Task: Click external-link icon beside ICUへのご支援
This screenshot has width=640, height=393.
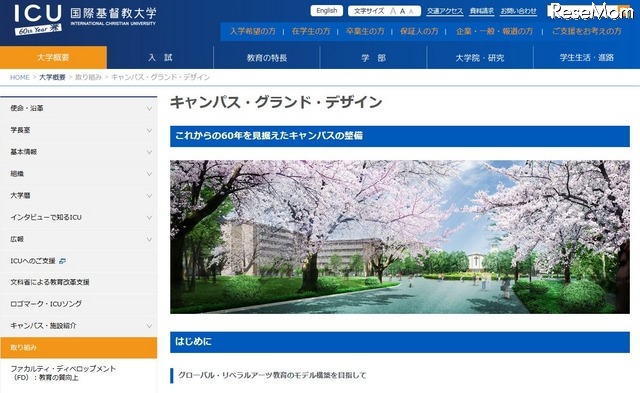Action: tap(62, 261)
